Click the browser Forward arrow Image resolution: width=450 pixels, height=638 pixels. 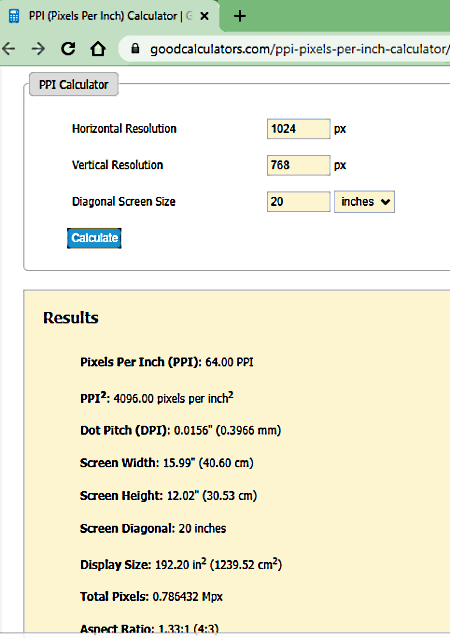[39, 49]
